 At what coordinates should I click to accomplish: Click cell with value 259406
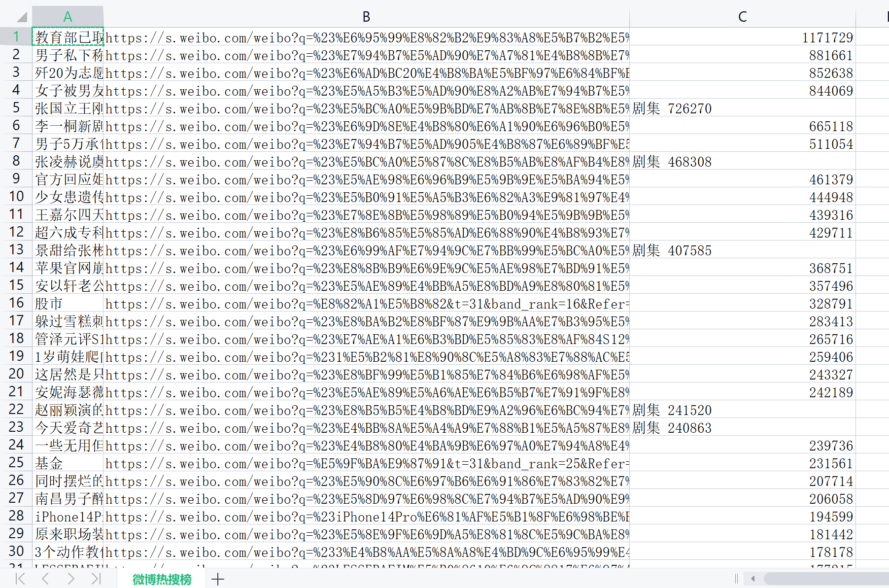(742, 356)
